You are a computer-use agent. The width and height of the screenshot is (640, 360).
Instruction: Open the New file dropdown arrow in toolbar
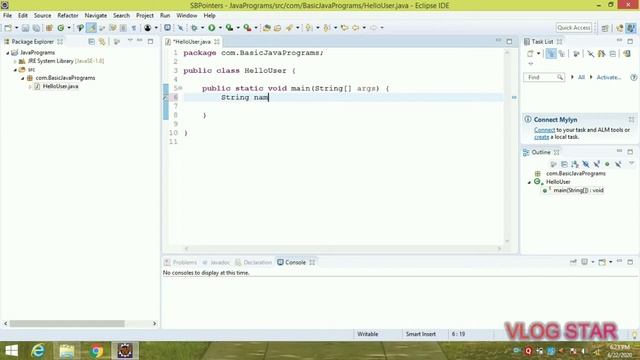tap(16, 28)
